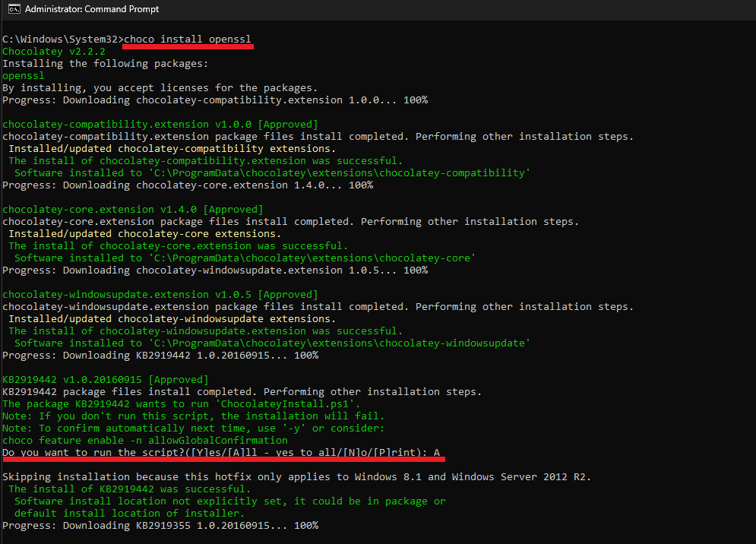Click 'Downloading KB2919442 1.0.20160915' progress line
Image resolution: width=756 pixels, height=544 pixels.
(160, 356)
